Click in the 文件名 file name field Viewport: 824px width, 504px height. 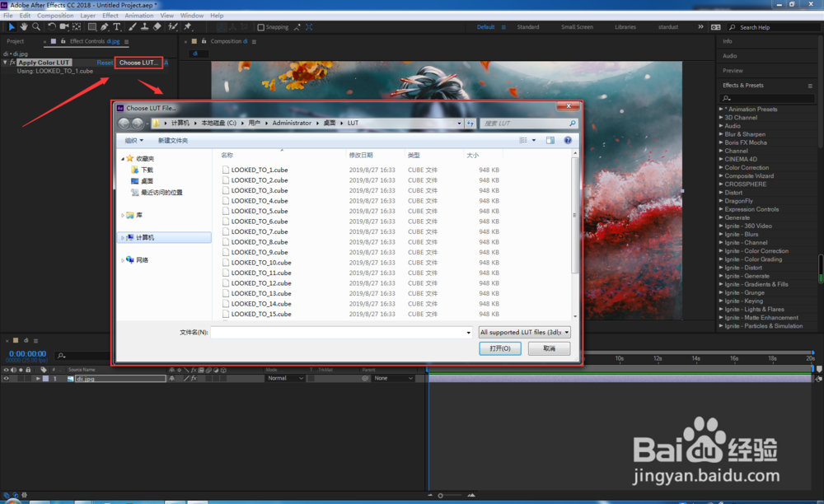tap(338, 333)
